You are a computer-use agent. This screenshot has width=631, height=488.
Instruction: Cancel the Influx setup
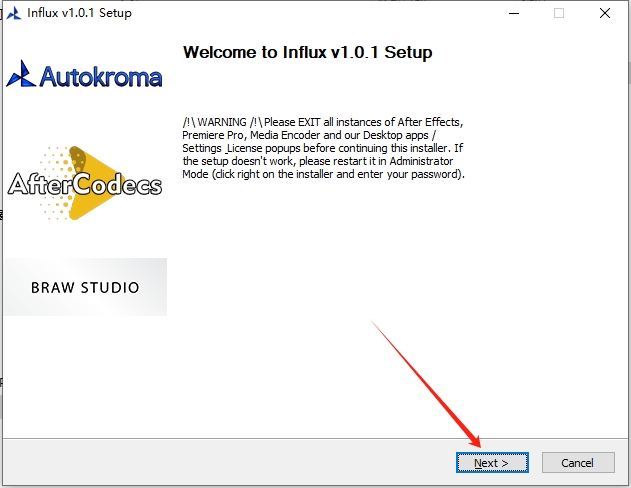[x=578, y=463]
